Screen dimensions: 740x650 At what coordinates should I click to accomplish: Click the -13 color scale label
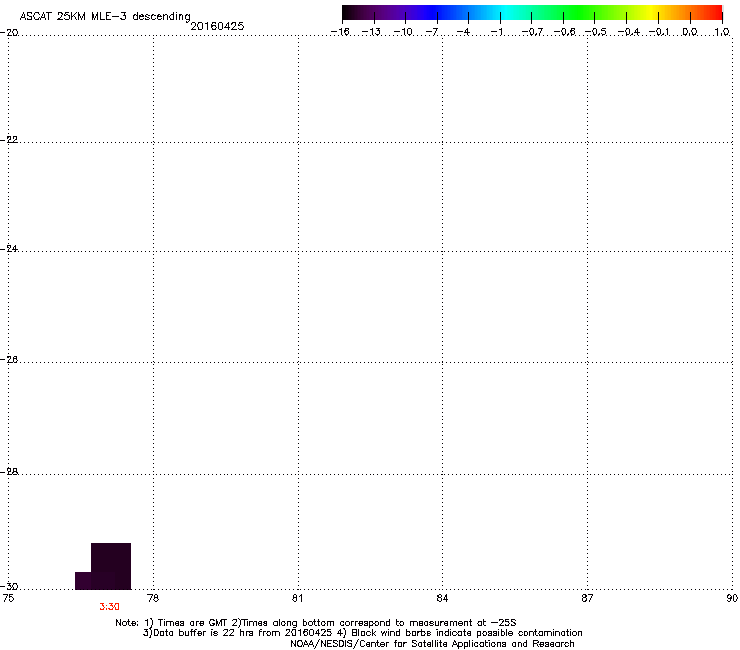point(371,32)
